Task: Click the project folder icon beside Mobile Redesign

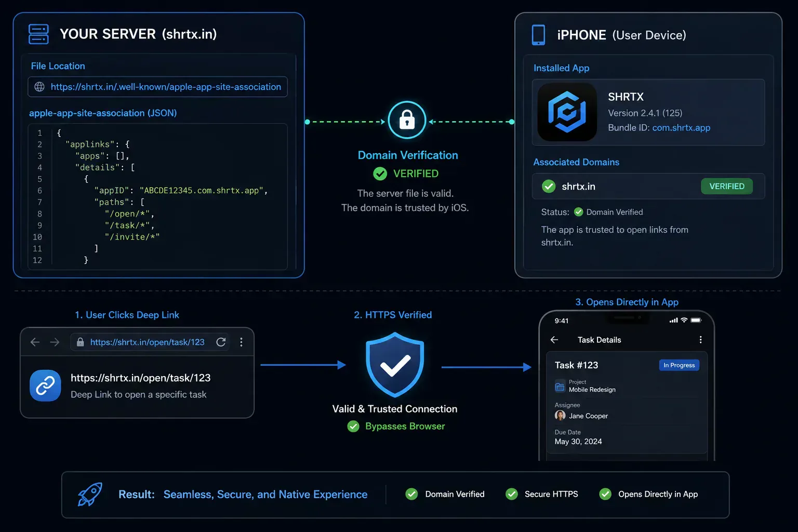Action: [560, 387]
